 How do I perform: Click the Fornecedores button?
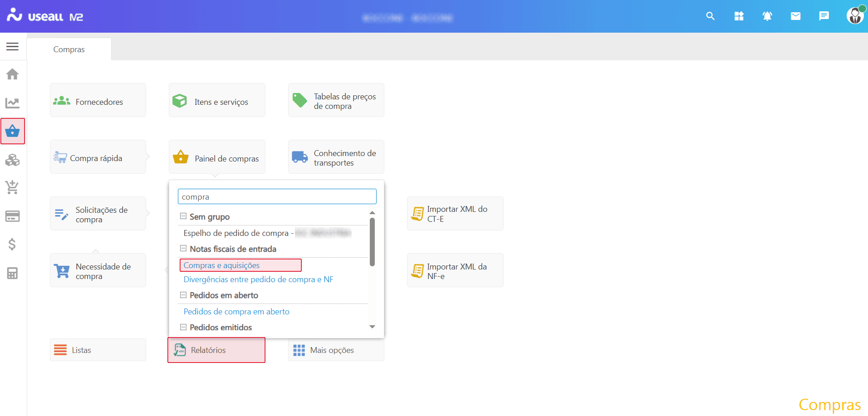[98, 102]
